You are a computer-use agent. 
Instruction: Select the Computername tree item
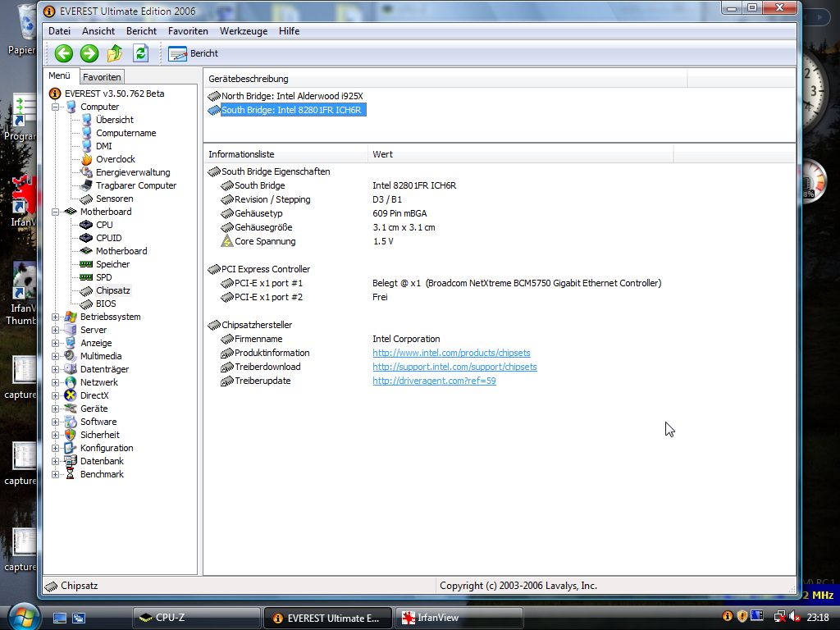tap(126, 133)
